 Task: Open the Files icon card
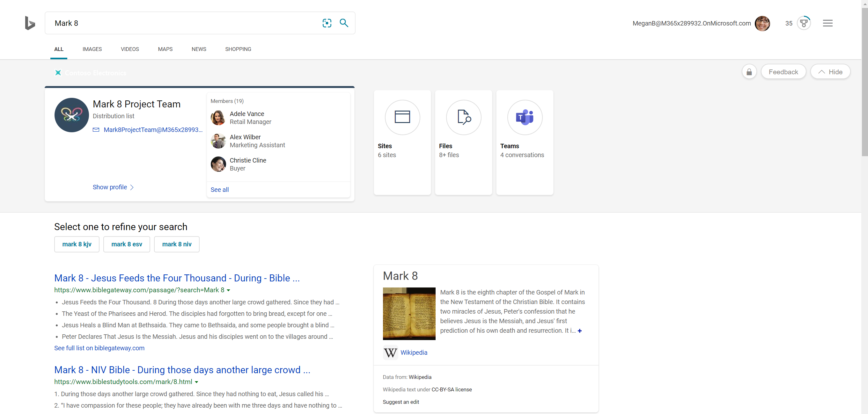pos(463,142)
